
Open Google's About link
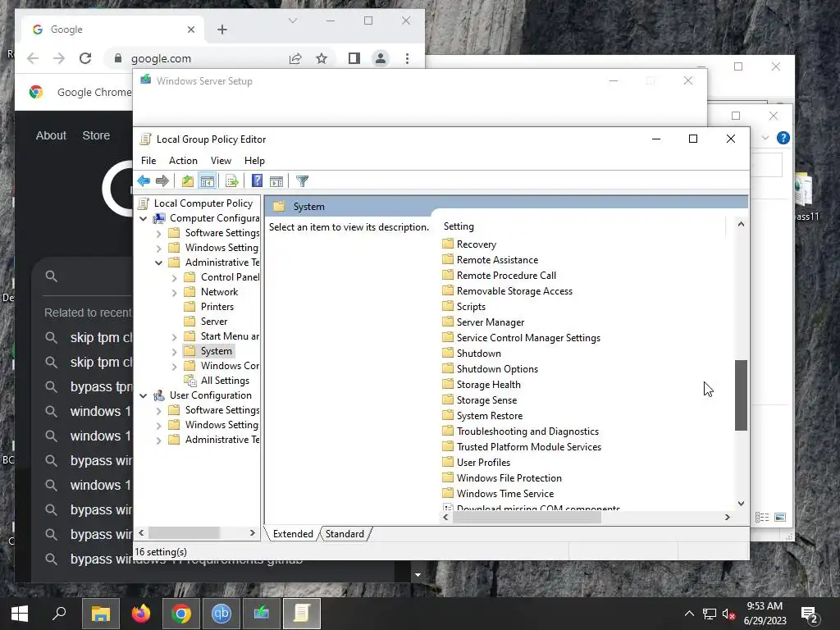point(51,135)
